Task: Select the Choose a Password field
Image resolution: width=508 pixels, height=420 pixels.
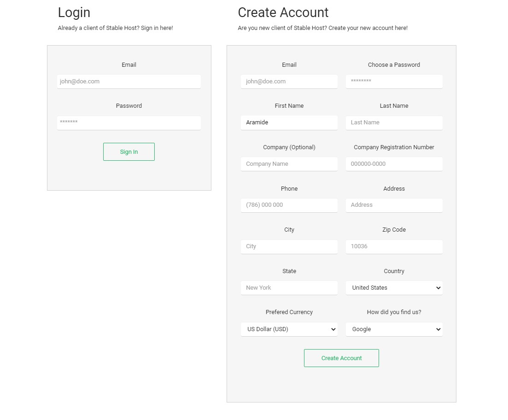Action: pos(394,82)
